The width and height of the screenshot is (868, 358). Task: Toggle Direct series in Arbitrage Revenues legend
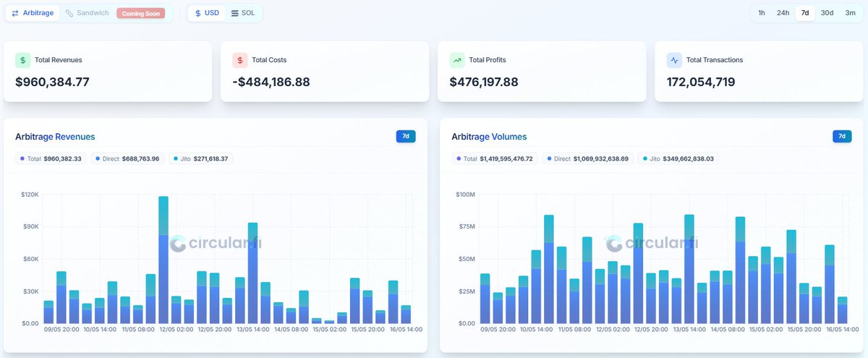pyautogui.click(x=127, y=158)
